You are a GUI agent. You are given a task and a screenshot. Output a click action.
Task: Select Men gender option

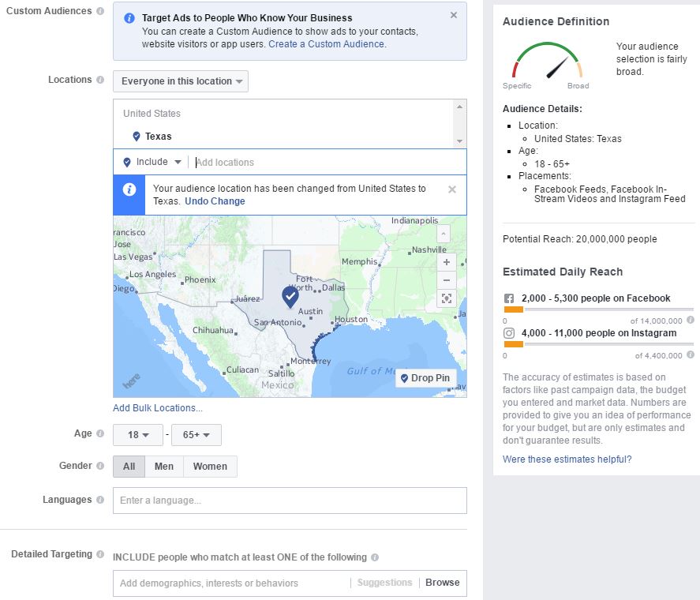[x=164, y=467]
